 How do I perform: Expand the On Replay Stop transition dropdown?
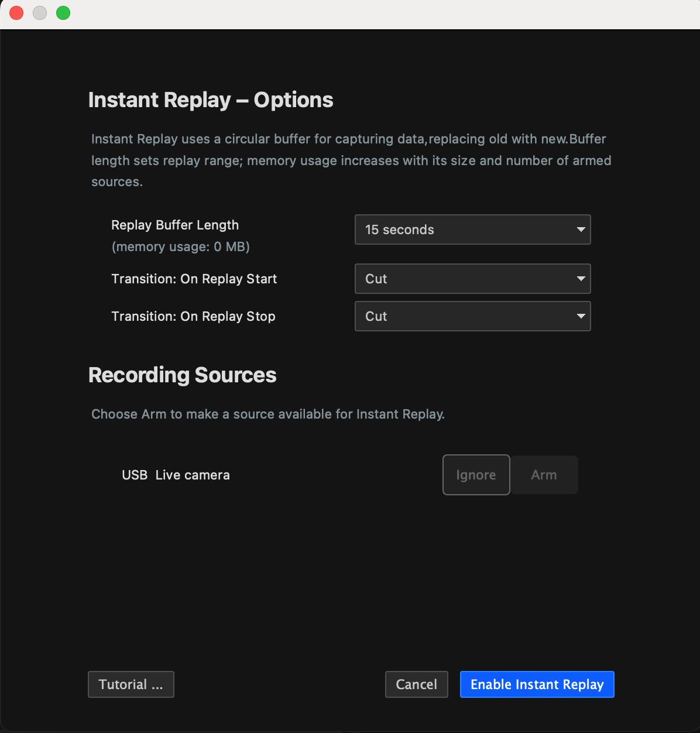472,316
